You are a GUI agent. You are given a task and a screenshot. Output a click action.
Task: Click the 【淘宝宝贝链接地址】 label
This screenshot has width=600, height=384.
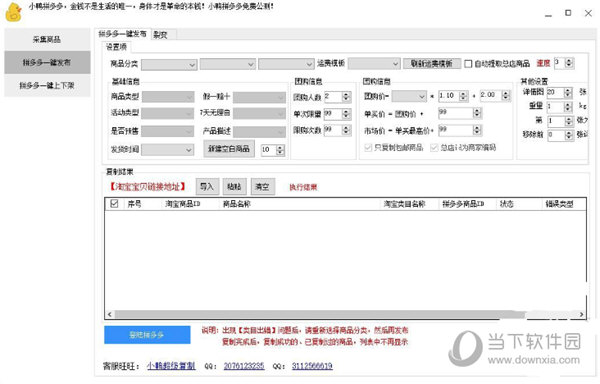(x=147, y=187)
